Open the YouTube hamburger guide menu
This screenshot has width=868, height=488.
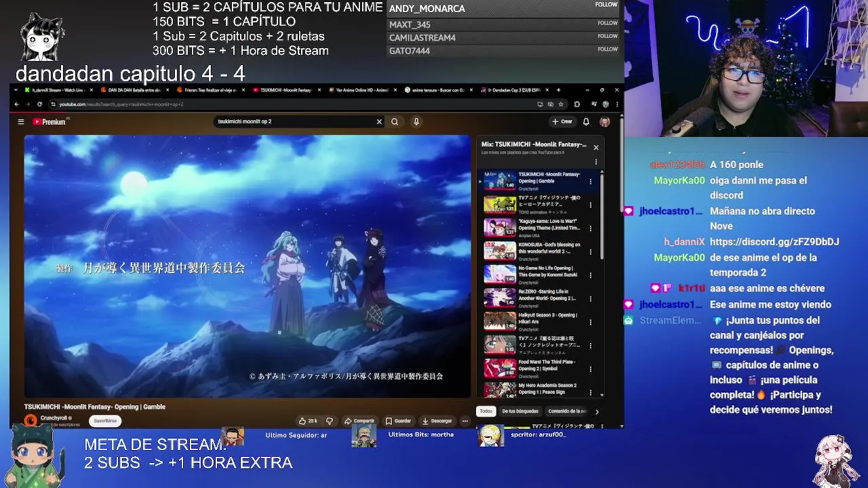coord(21,122)
